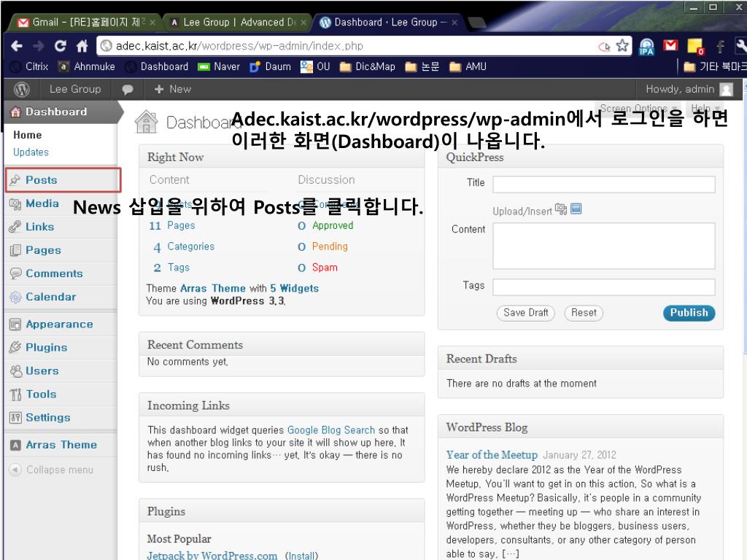Open the Daum bookmark
The width and height of the screenshot is (747, 560).
[270, 66]
